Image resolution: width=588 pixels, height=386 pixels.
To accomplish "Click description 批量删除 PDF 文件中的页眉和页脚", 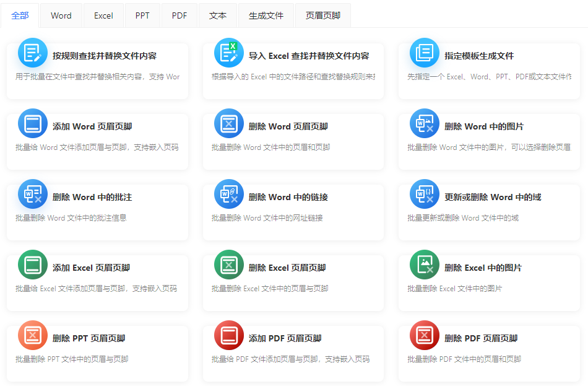I will 464,359.
